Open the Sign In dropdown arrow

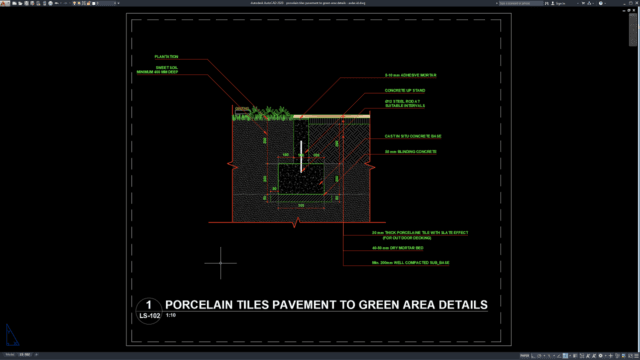click(x=578, y=3)
